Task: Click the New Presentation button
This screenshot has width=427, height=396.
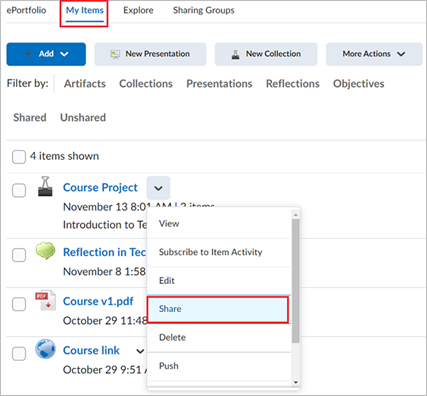Action: (150, 54)
